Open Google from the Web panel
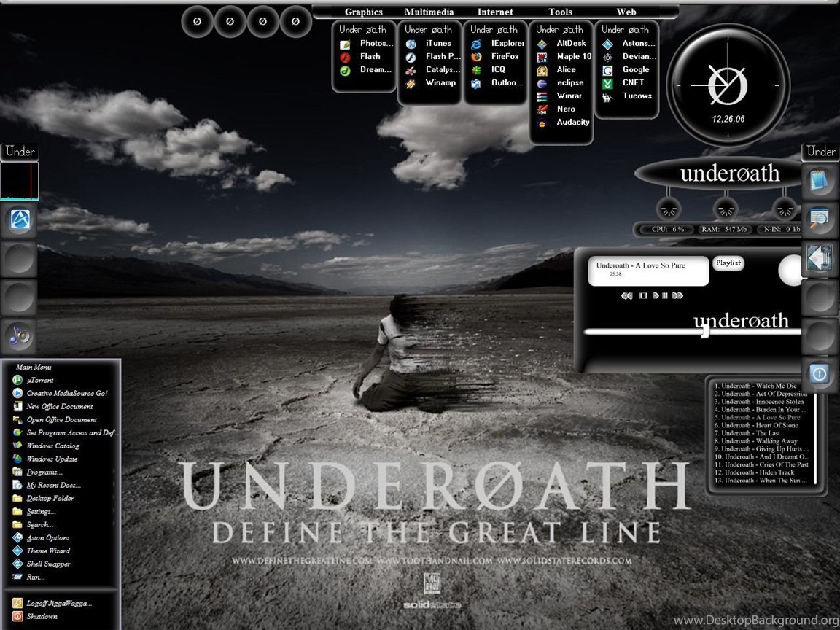 (x=625, y=70)
